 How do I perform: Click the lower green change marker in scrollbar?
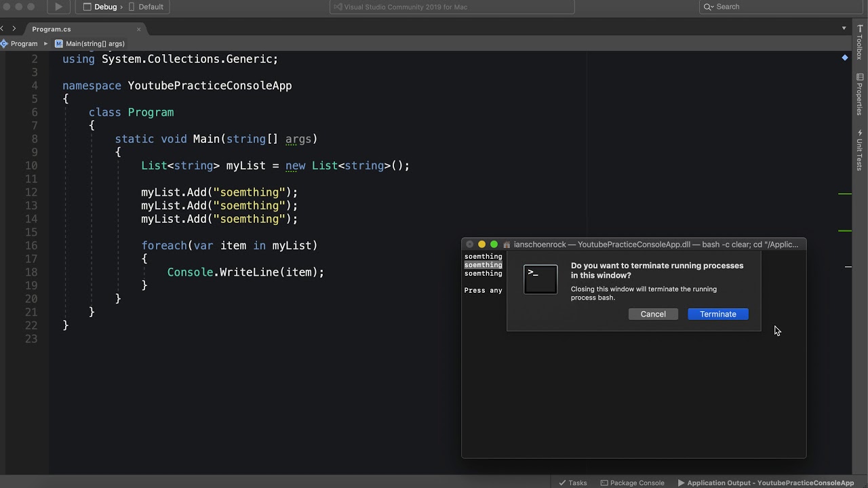845,231
